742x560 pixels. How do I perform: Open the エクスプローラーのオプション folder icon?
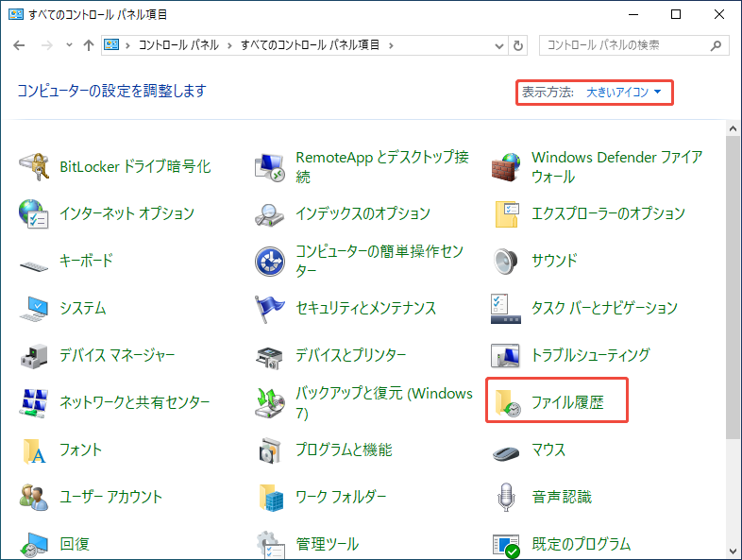(x=506, y=214)
